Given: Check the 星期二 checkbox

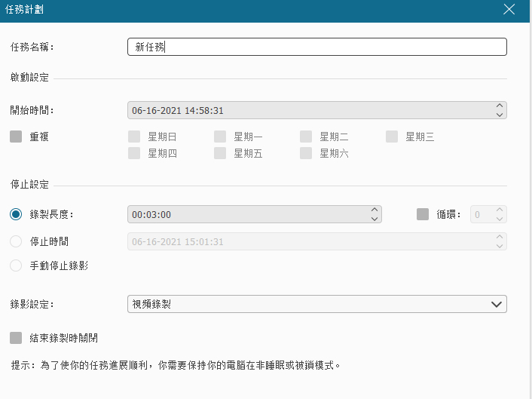Looking at the screenshot, I should [306, 137].
